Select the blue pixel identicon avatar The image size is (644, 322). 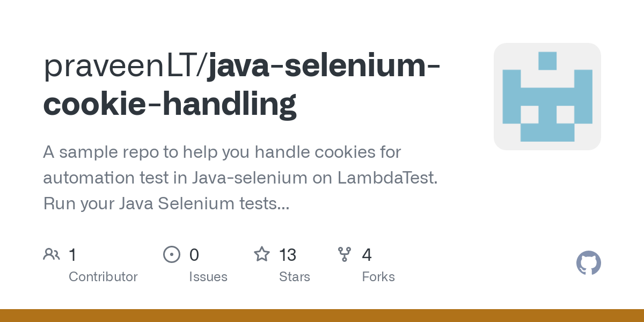(547, 97)
